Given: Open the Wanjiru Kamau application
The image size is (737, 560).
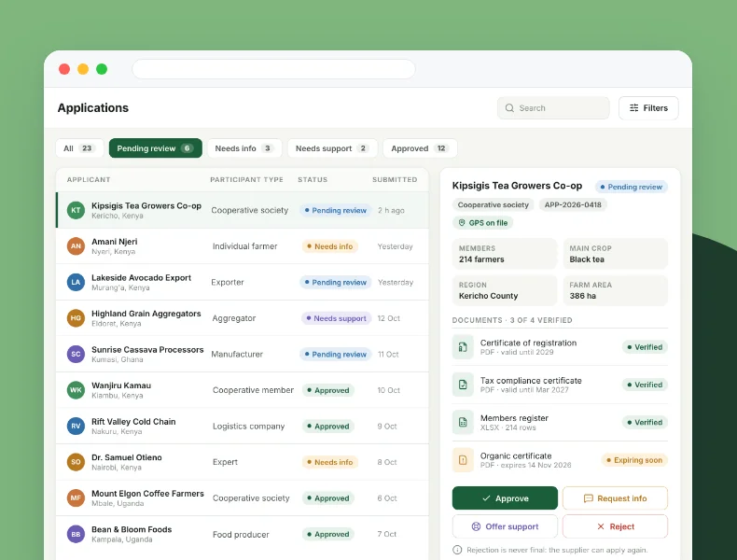Looking at the screenshot, I should click(242, 390).
